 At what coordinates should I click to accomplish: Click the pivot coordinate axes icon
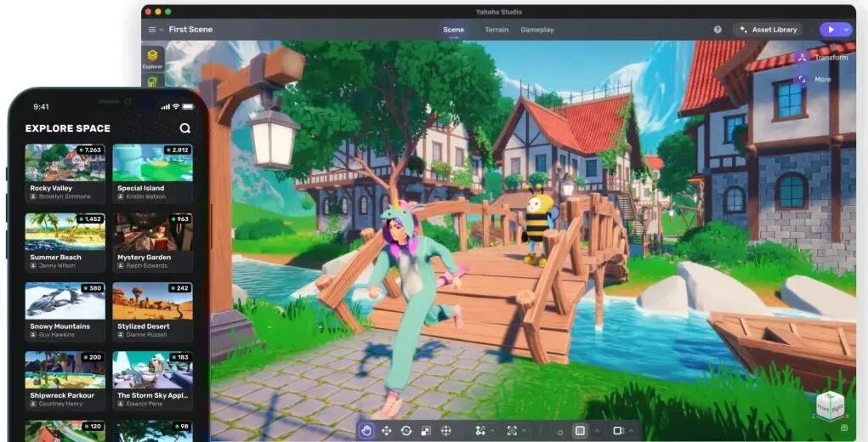tap(480, 430)
